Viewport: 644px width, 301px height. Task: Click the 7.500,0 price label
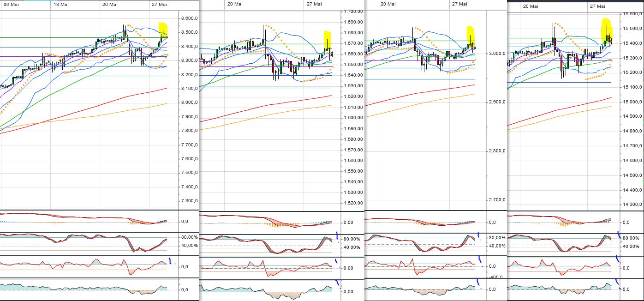[x=190, y=173]
